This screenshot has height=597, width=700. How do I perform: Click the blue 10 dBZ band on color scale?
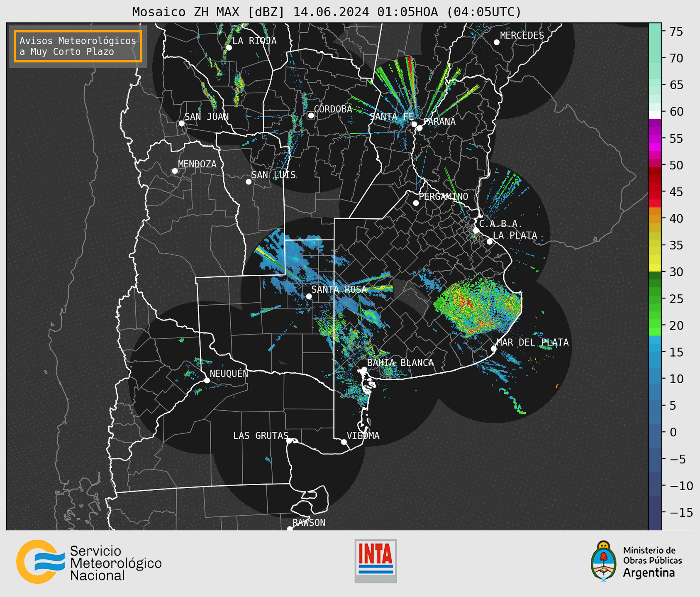click(655, 379)
